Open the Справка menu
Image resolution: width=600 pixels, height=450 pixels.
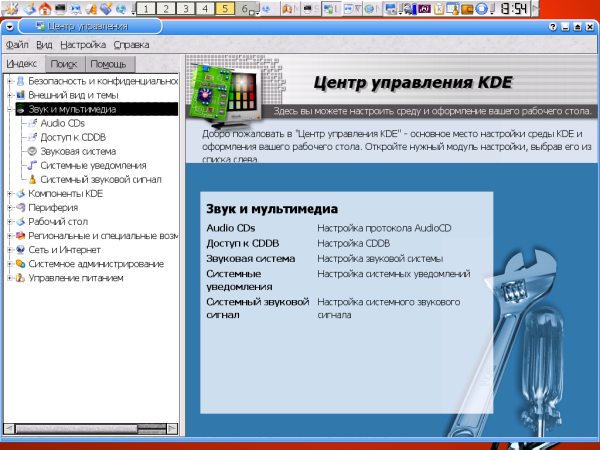[131, 45]
